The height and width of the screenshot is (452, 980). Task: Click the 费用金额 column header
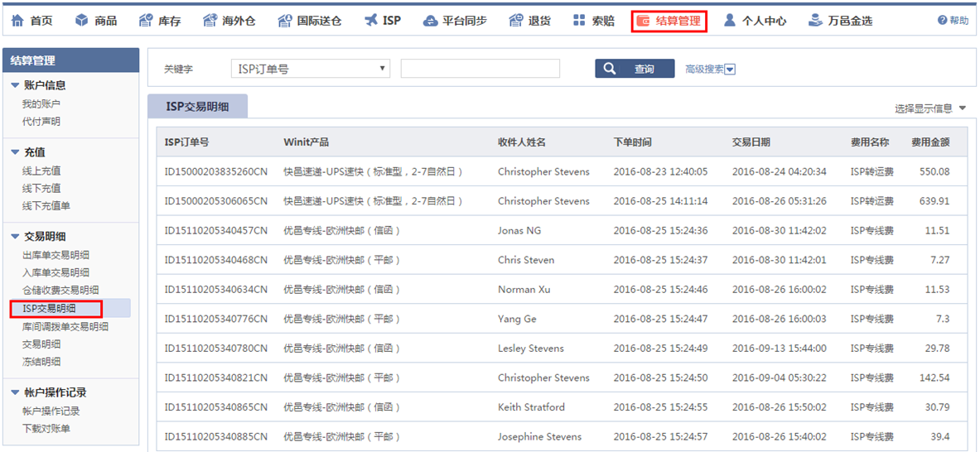pyautogui.click(x=930, y=142)
